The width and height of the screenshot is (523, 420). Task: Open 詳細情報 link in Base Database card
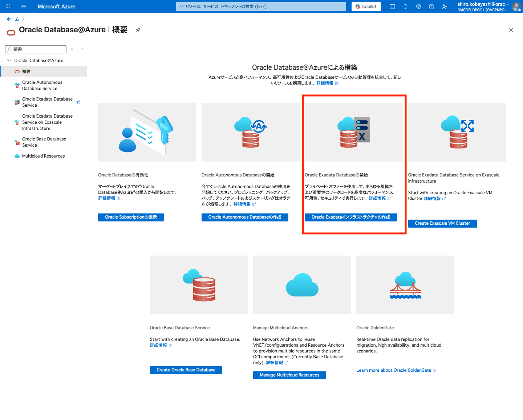point(161,345)
